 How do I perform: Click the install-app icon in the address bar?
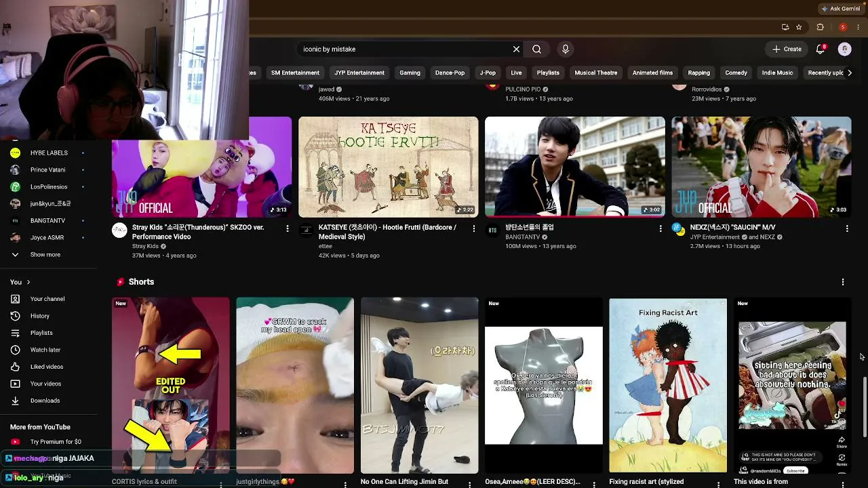[785, 27]
